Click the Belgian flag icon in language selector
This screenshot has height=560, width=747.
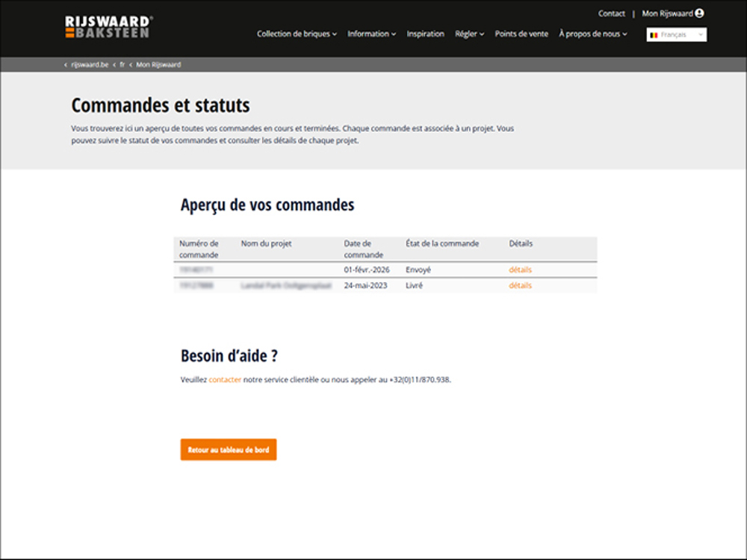click(x=654, y=35)
